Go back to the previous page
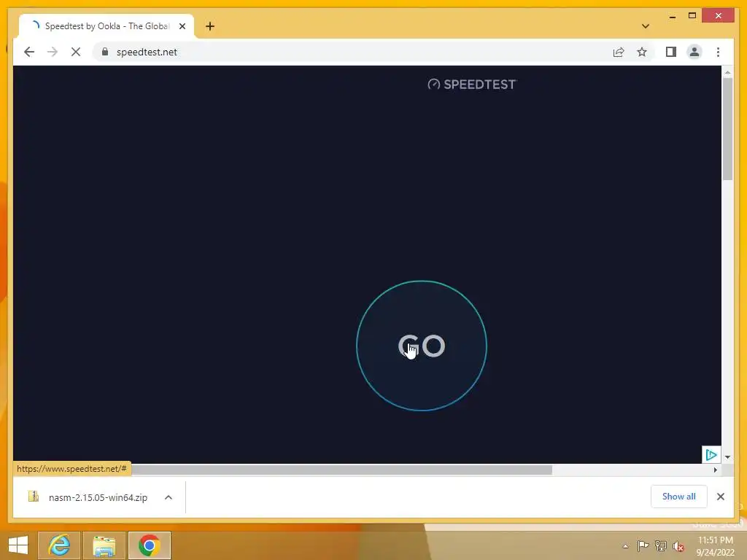Image resolution: width=747 pixels, height=560 pixels. 29,52
